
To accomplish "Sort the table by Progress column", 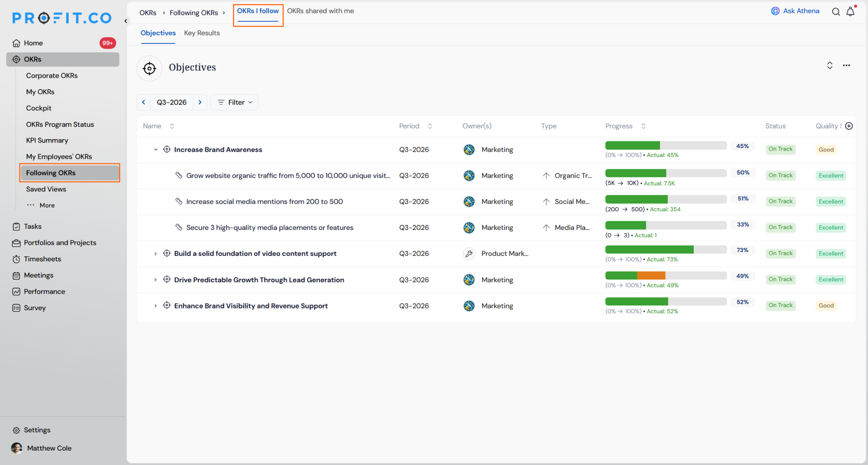I will (643, 126).
